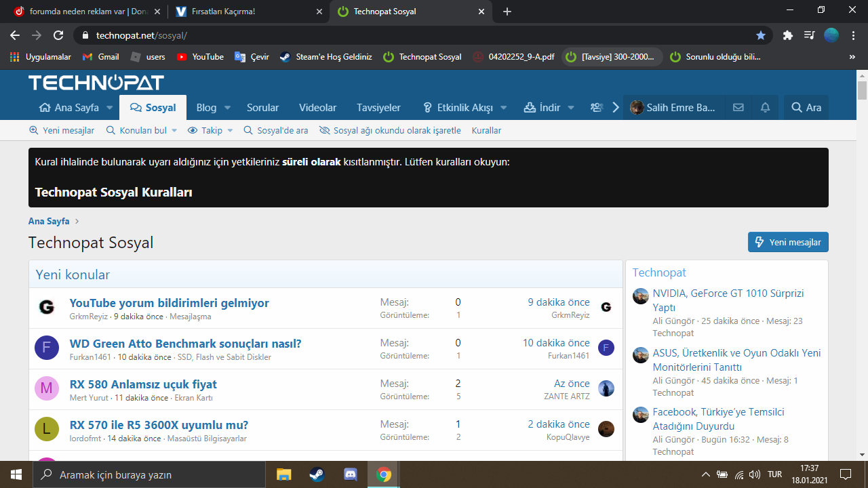Open File Explorer from the taskbar
Image resolution: width=868 pixels, height=488 pixels.
(x=283, y=474)
